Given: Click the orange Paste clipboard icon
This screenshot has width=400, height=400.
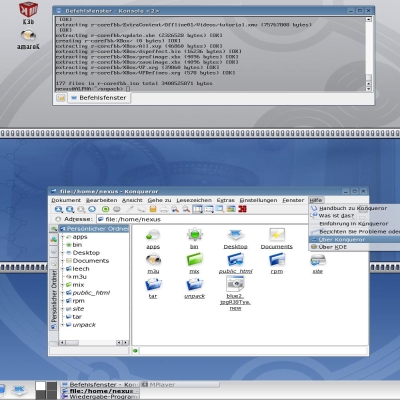Looking at the screenshot, I should click(153, 209).
